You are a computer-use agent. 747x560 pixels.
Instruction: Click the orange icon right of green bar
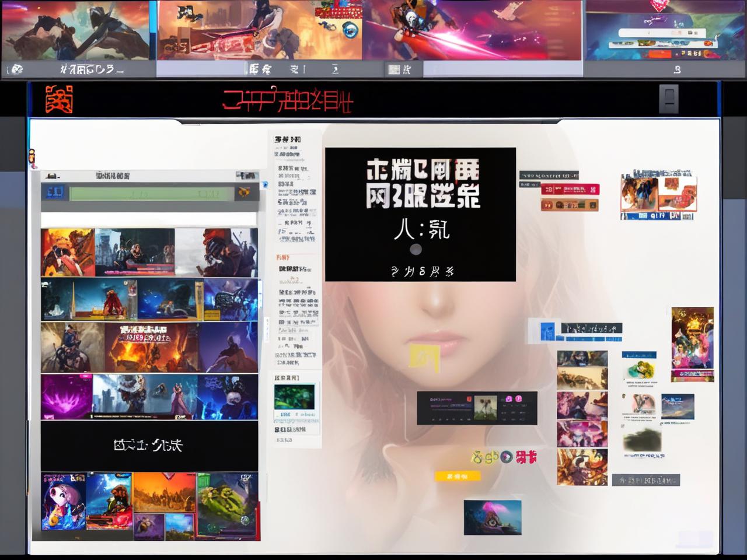[x=244, y=192]
